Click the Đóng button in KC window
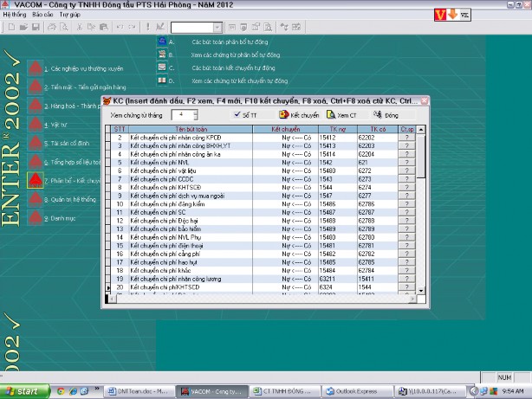 pos(386,114)
